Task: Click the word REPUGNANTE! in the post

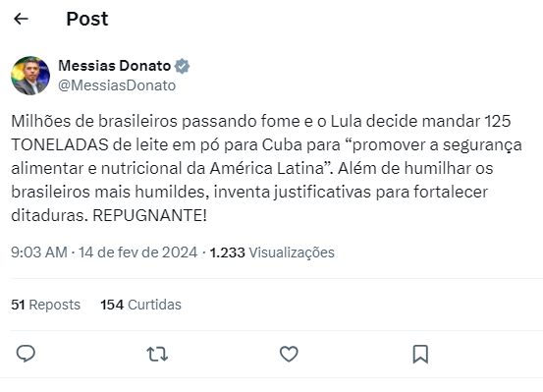Action: 149,215
